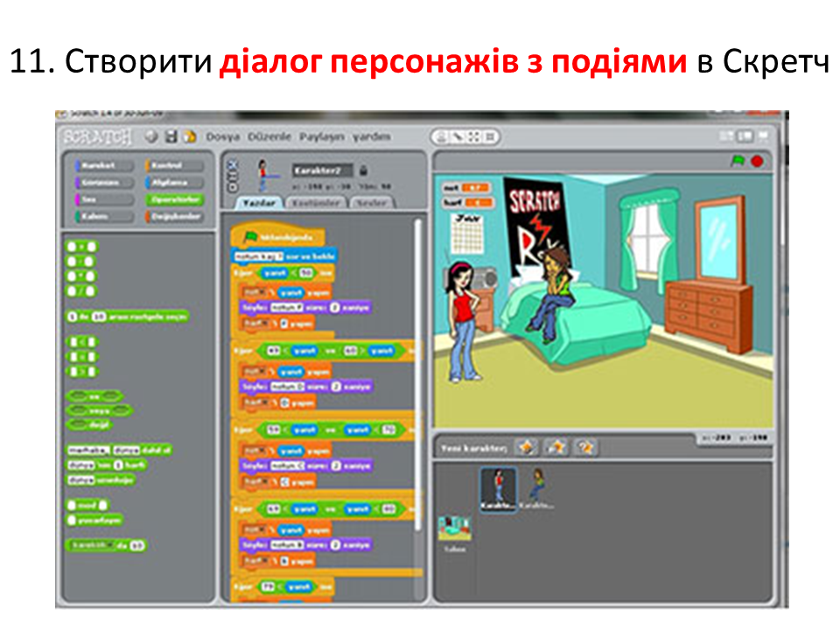Viewport: 840px width, 630px height.
Task: Get a surprise sprite with the question-mark button
Action: [x=584, y=447]
